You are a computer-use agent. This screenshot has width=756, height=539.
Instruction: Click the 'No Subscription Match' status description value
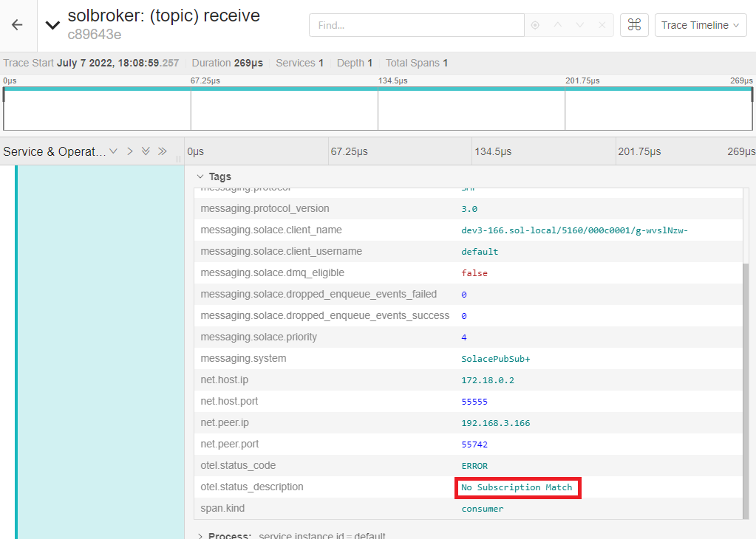point(517,487)
